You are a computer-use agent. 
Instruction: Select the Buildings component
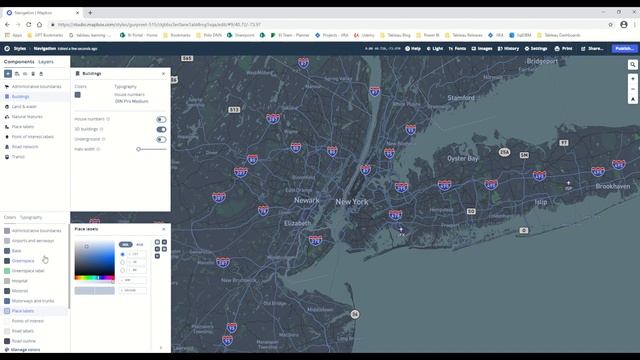35,96
